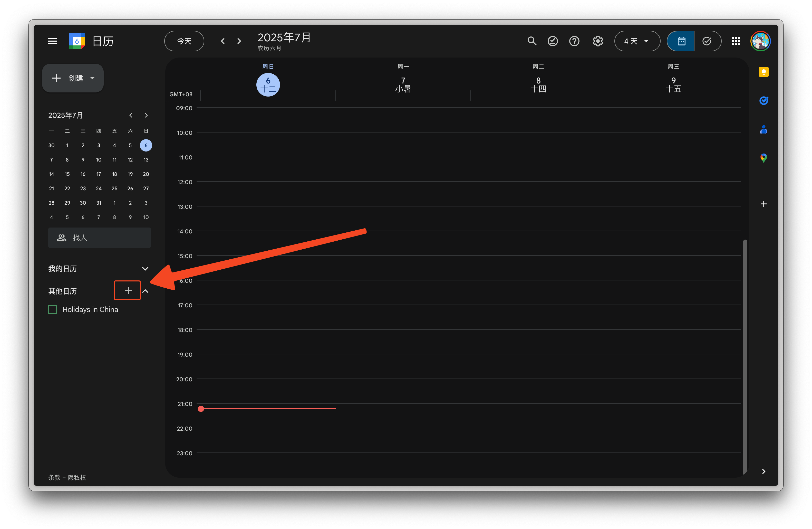Screen dimensions: 812x529
Task: Open the main hamburger menu
Action: click(x=52, y=41)
